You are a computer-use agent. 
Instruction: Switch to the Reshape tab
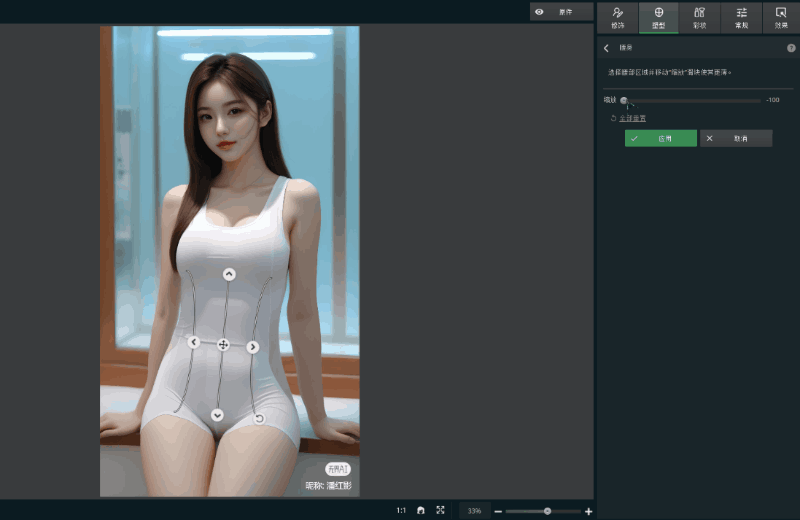click(659, 18)
